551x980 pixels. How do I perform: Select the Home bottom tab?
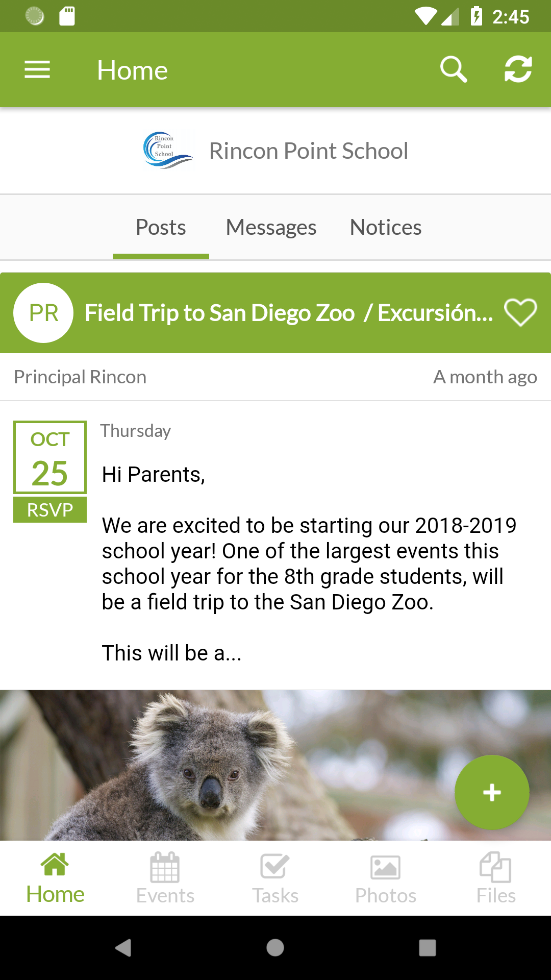[55, 879]
